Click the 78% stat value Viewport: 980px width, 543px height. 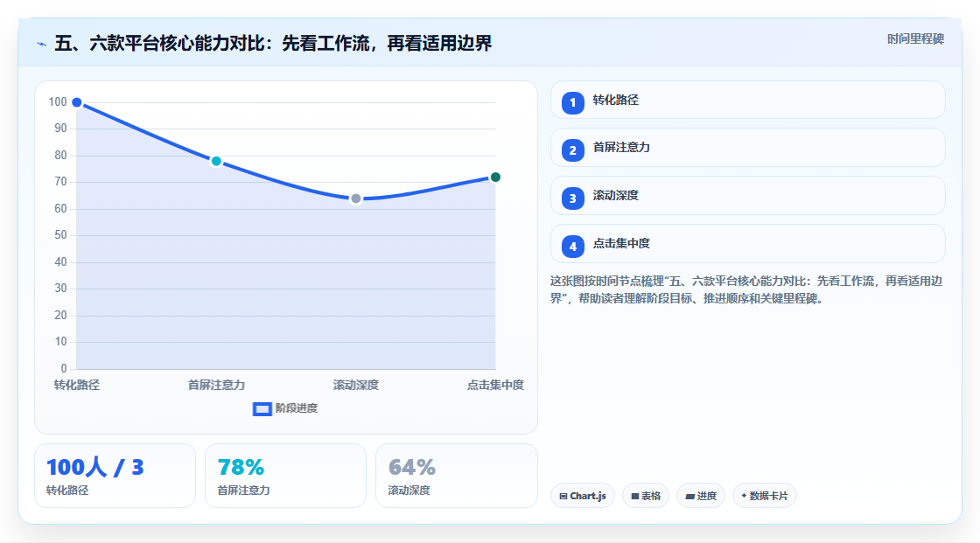pos(241,468)
